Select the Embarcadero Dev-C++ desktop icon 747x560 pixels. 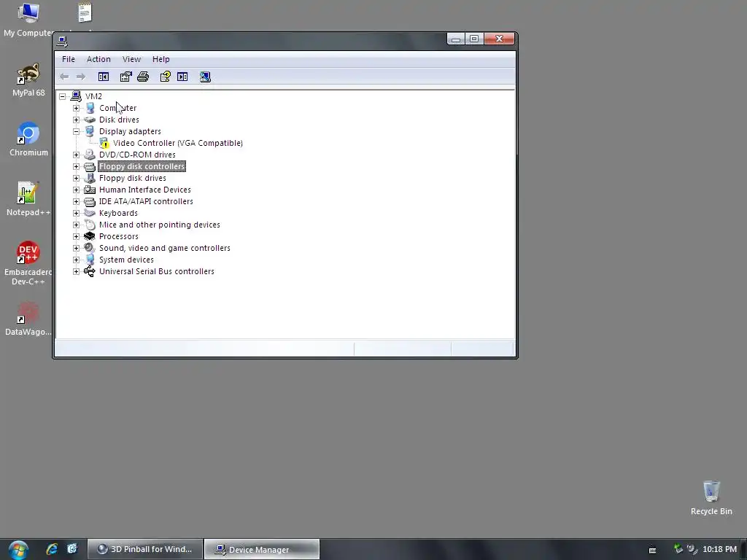pos(28,263)
